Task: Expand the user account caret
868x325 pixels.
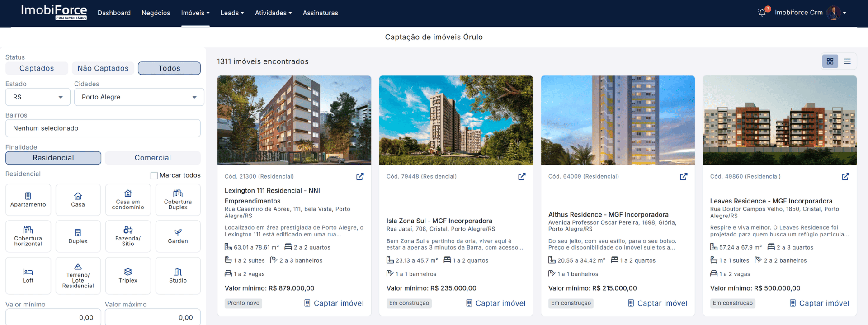Action: 844,13
